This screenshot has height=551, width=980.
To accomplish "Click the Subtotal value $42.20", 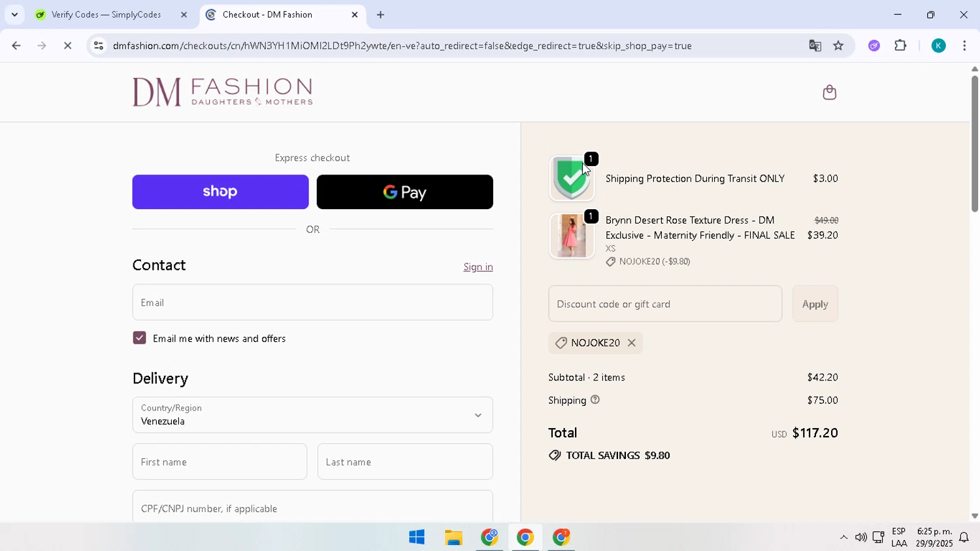I will [823, 377].
